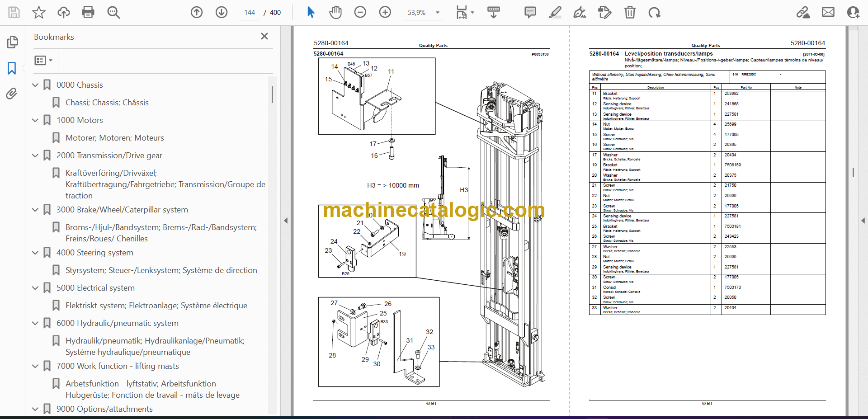Open the bookmark options dropdown menu
Screen dimensions: 868x419
(x=43, y=60)
